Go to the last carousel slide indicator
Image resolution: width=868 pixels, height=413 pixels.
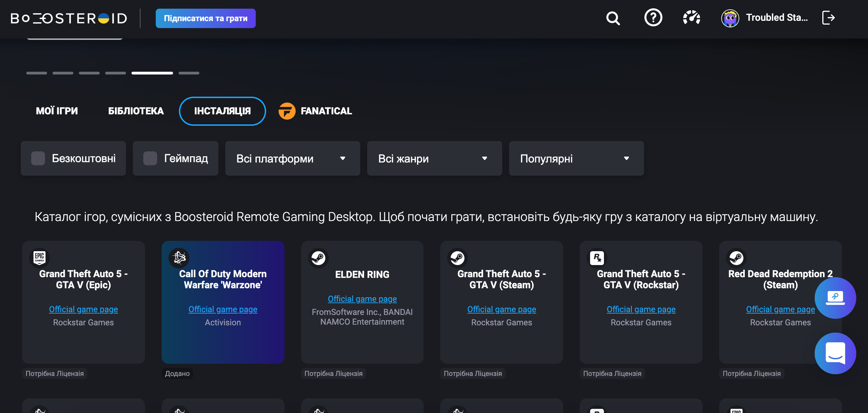pyautogui.click(x=189, y=73)
